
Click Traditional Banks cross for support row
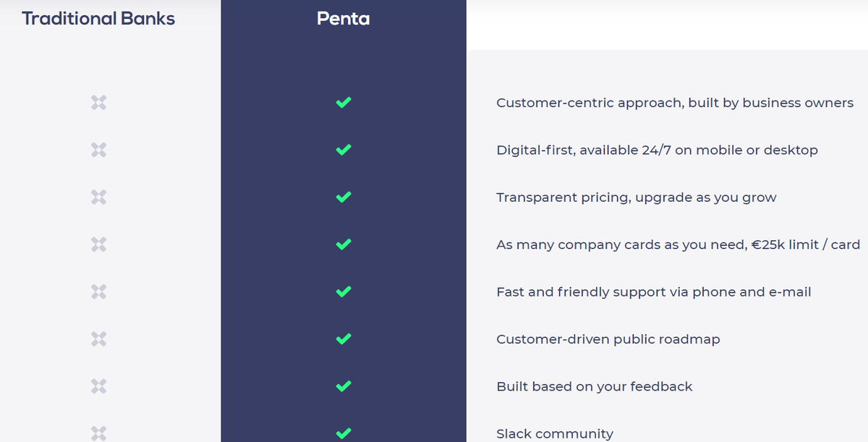pos(99,292)
